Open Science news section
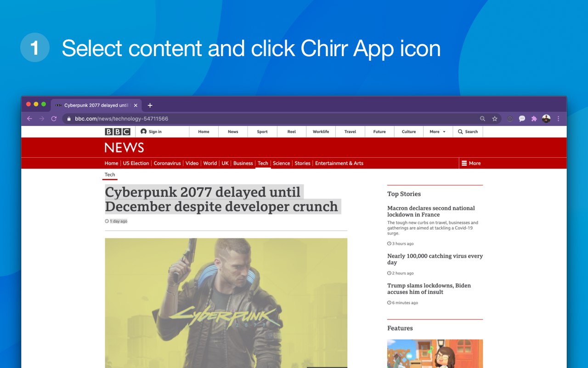588x368 pixels. point(281,163)
